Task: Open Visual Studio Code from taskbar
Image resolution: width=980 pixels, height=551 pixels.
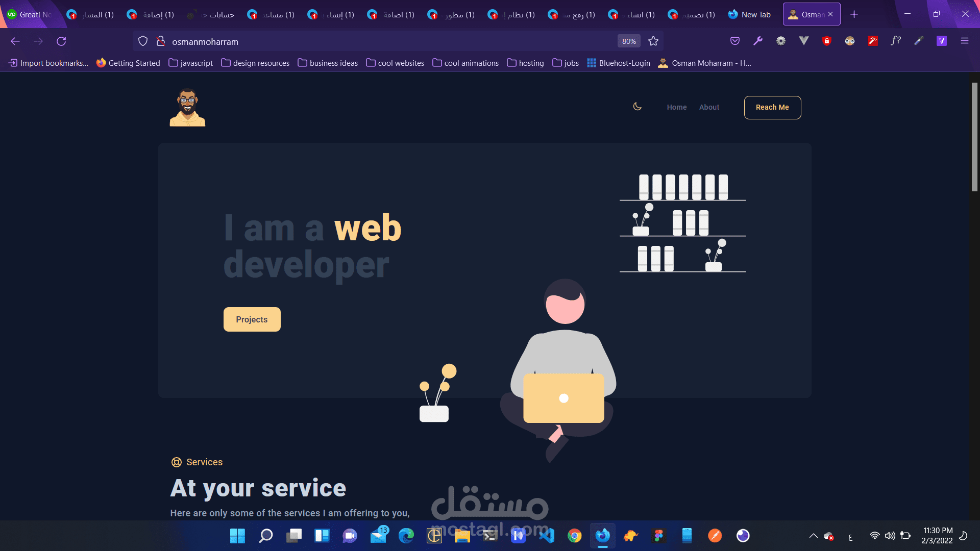Action: (547, 536)
